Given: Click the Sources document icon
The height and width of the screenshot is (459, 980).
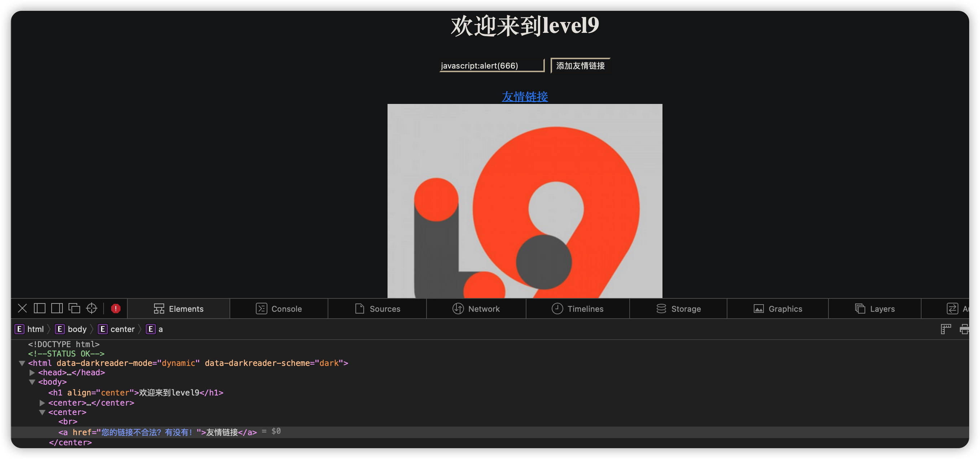Looking at the screenshot, I should point(359,309).
